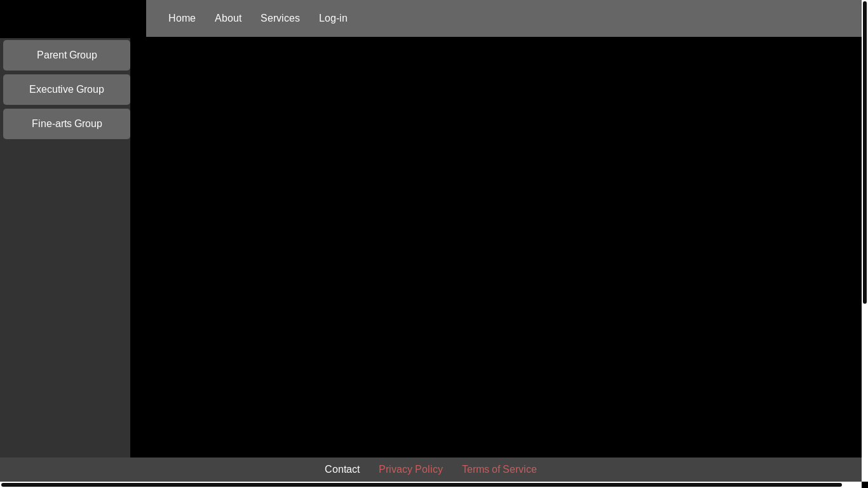Open the Parent Group sidebar button
Screen dimensions: 868x488
point(67,55)
